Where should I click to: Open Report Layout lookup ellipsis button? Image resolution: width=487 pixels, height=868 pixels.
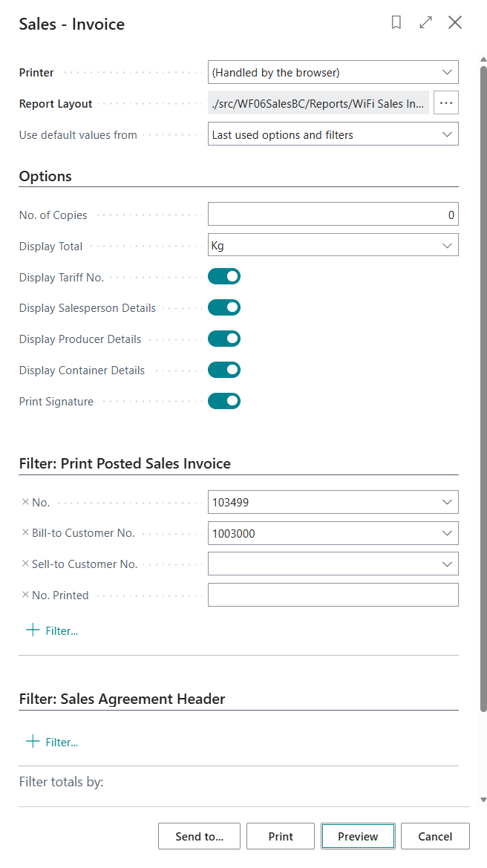[446, 103]
